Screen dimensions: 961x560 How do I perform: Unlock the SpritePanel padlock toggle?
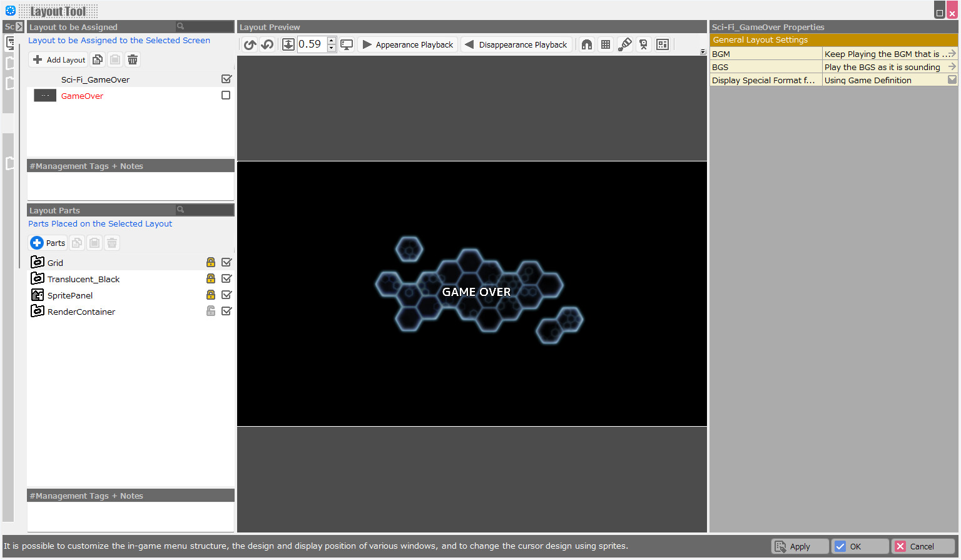tap(210, 295)
